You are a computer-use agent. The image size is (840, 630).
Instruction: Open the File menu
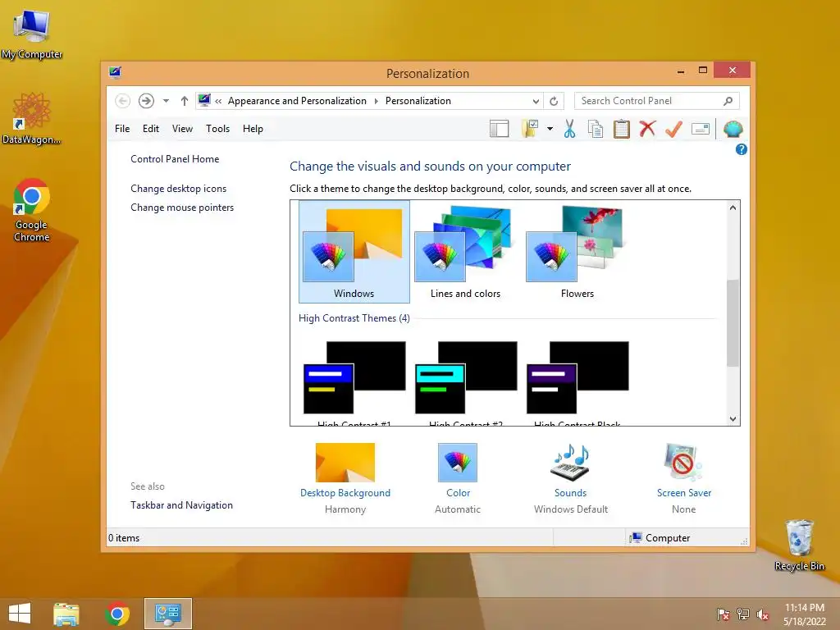(x=122, y=129)
